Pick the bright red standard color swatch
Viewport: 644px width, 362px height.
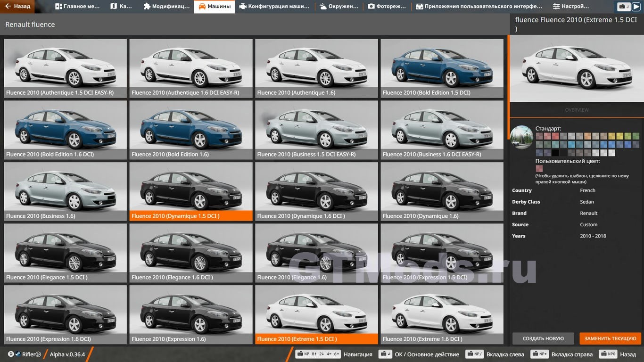click(x=555, y=136)
